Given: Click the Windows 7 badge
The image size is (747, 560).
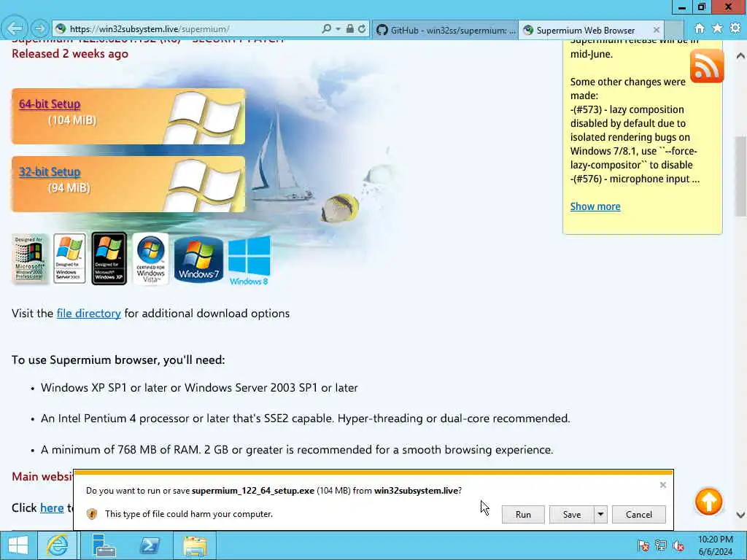Looking at the screenshot, I should [x=198, y=260].
